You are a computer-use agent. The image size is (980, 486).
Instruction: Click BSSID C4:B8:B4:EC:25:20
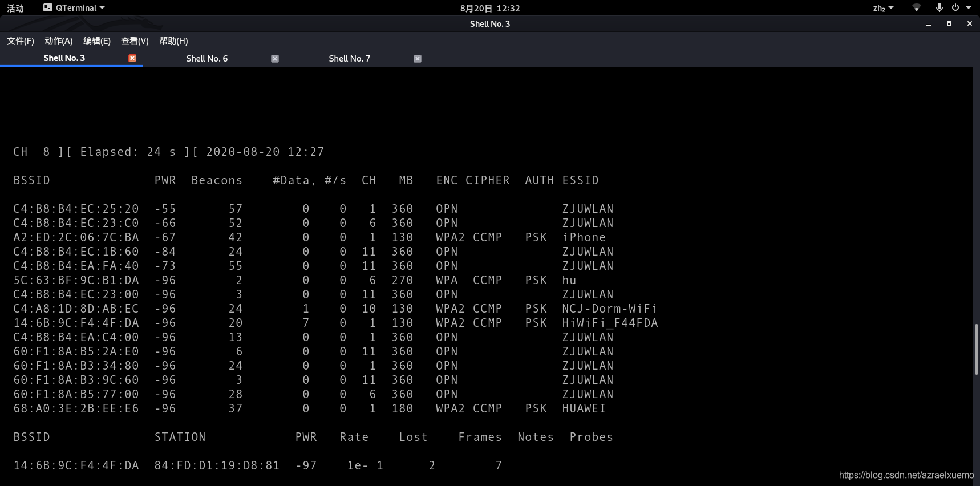pos(76,209)
